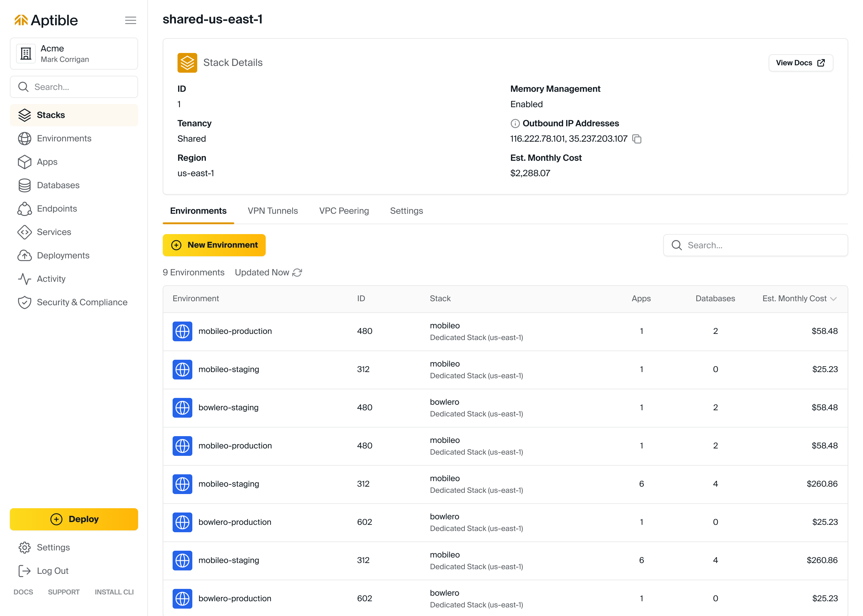The image size is (863, 616).
Task: Click the Databases column header
Action: (x=715, y=298)
